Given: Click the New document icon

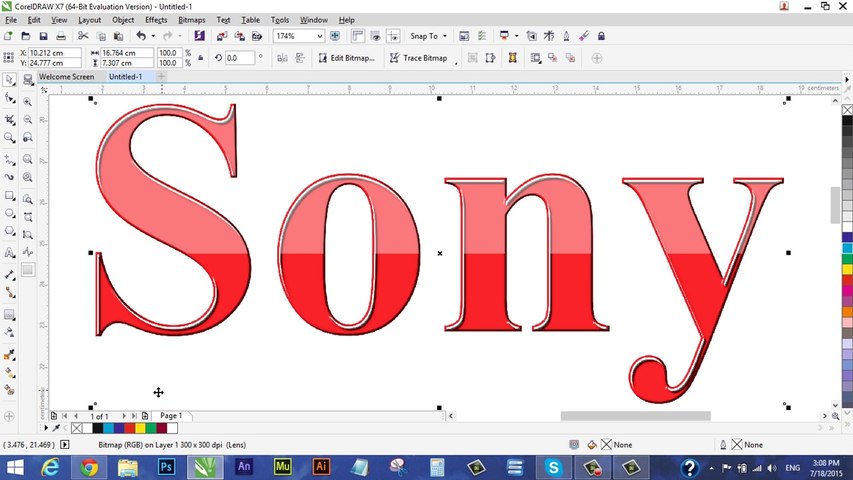Looking at the screenshot, I should [8, 36].
